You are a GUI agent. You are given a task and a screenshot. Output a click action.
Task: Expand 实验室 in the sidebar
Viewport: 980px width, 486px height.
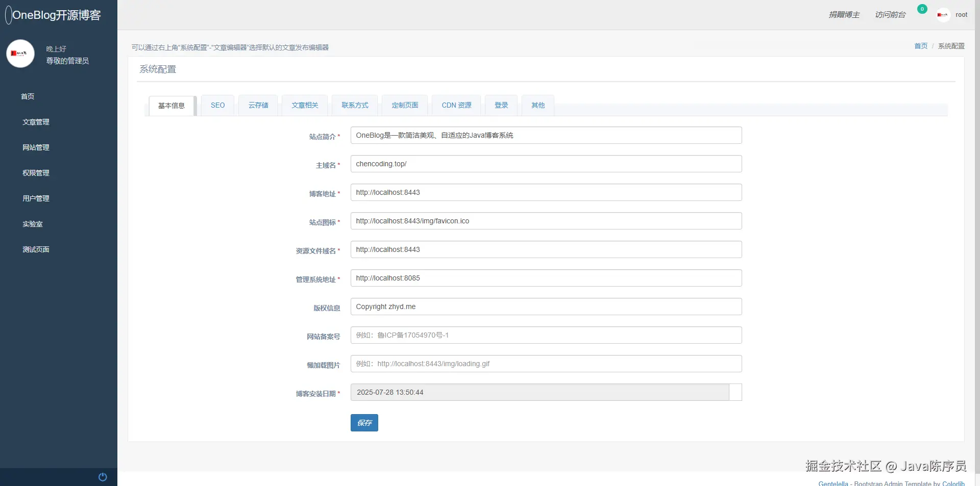(32, 224)
